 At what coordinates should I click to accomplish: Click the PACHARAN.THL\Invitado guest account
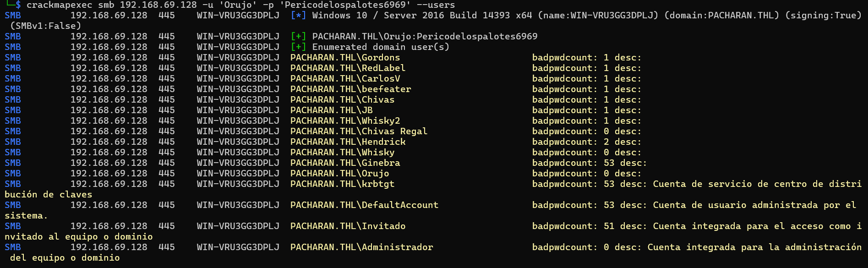348,226
